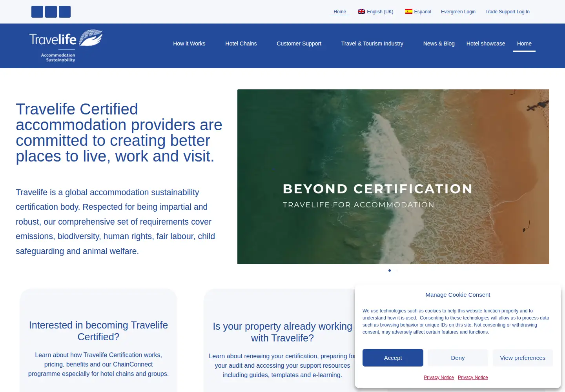The image size is (565, 392).
Task: Click the 'Learn about how Travelife Certification works' text
Action: (98, 364)
